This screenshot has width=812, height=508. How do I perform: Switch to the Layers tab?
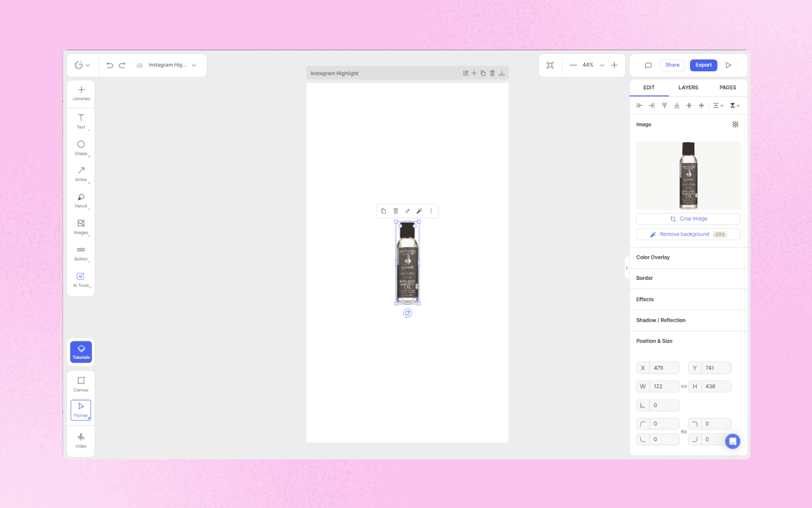pyautogui.click(x=688, y=88)
